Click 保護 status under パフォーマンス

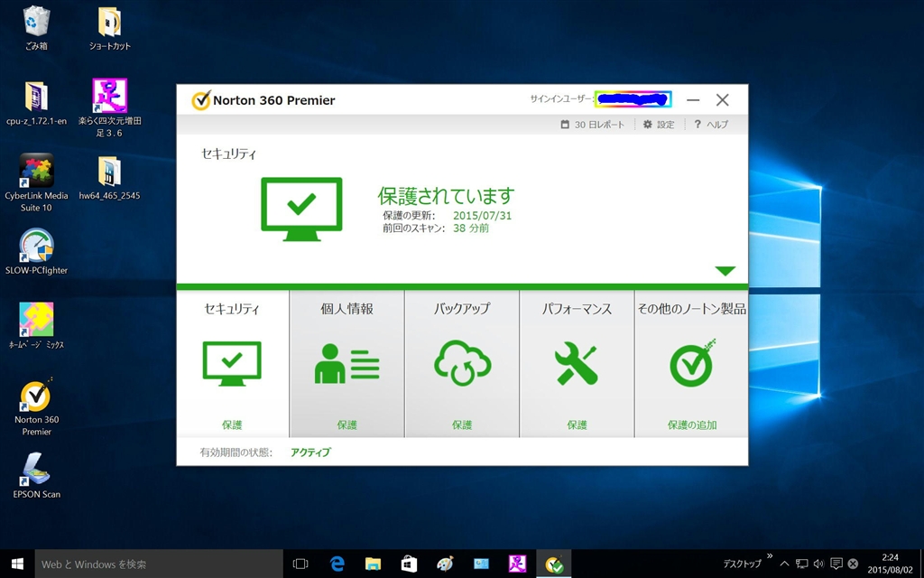coord(577,425)
